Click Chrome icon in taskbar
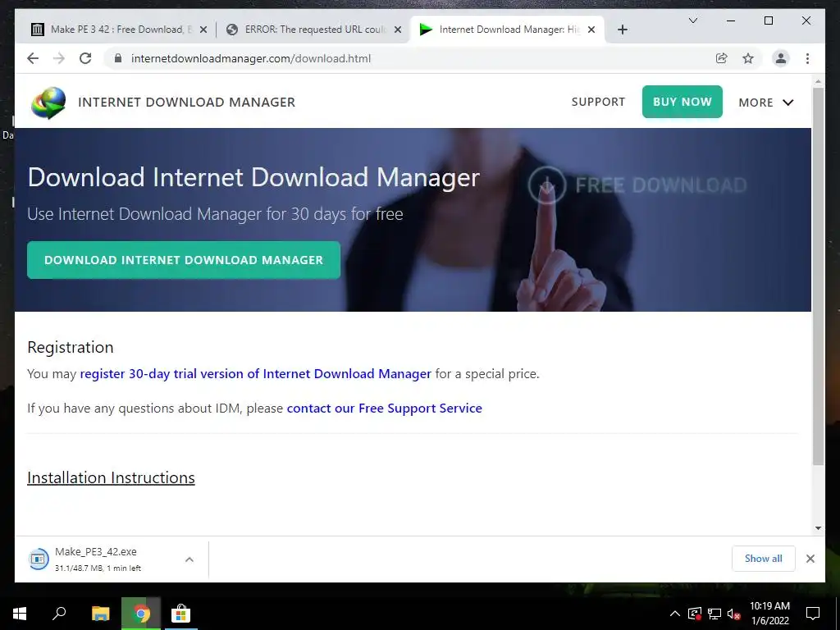The height and width of the screenshot is (630, 840). point(141,614)
